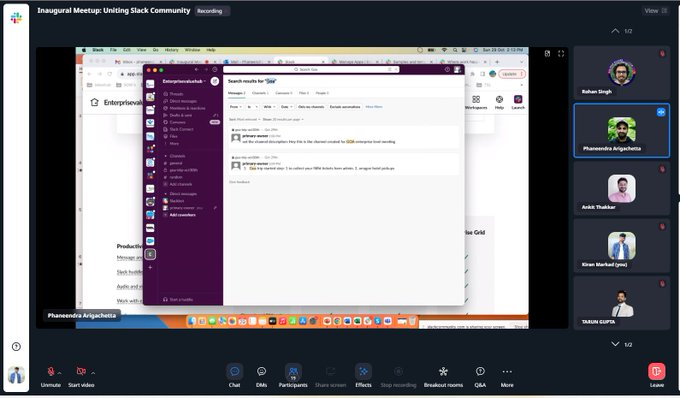
Task: Click the Help icon in the shared browser page
Action: (x=499, y=102)
